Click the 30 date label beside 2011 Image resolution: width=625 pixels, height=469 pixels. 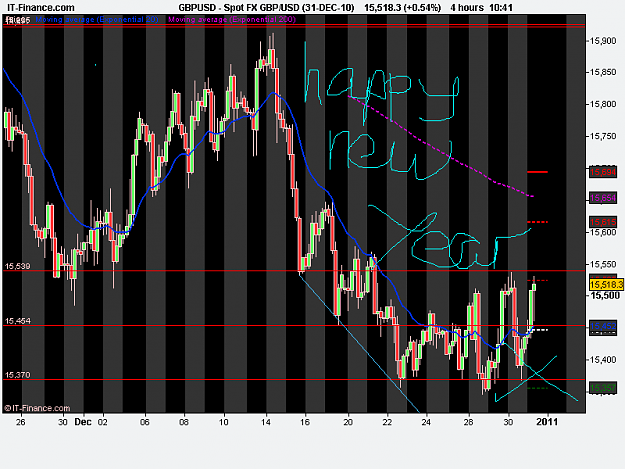tap(508, 422)
